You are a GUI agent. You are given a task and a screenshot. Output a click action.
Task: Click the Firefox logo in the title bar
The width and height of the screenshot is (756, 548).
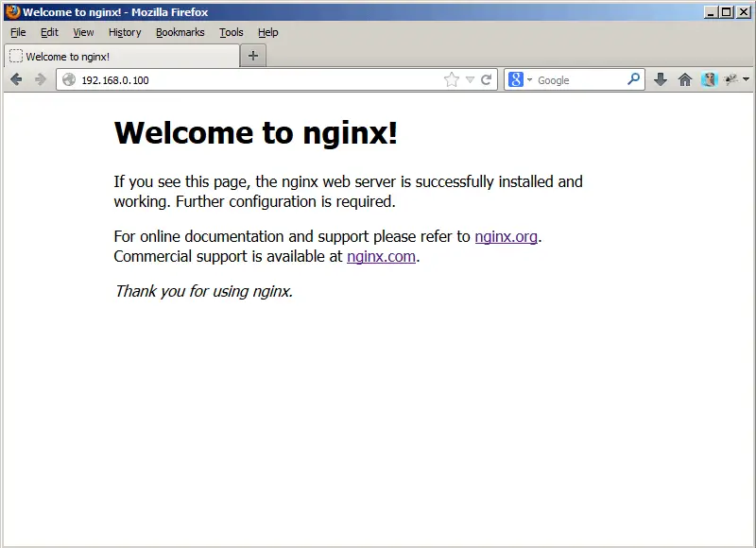click(x=13, y=11)
